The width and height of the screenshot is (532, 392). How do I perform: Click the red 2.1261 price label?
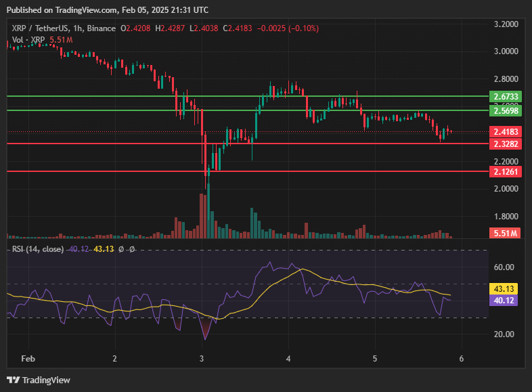(506, 172)
